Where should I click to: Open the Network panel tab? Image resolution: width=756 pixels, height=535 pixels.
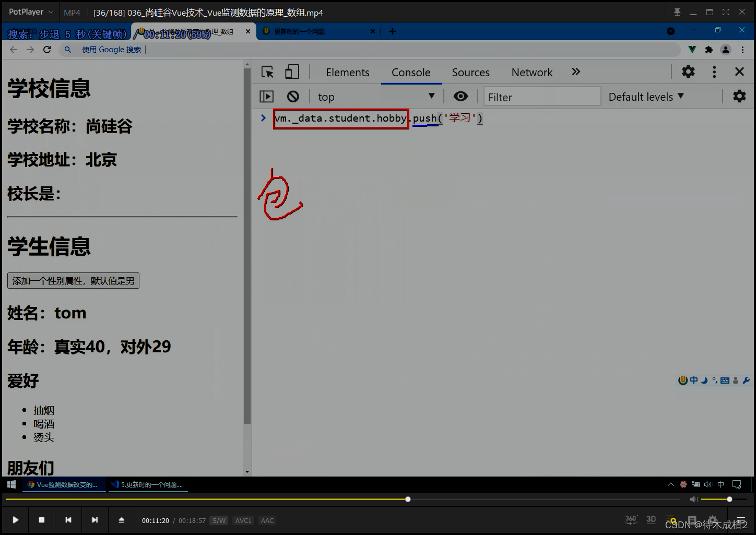tap(532, 73)
